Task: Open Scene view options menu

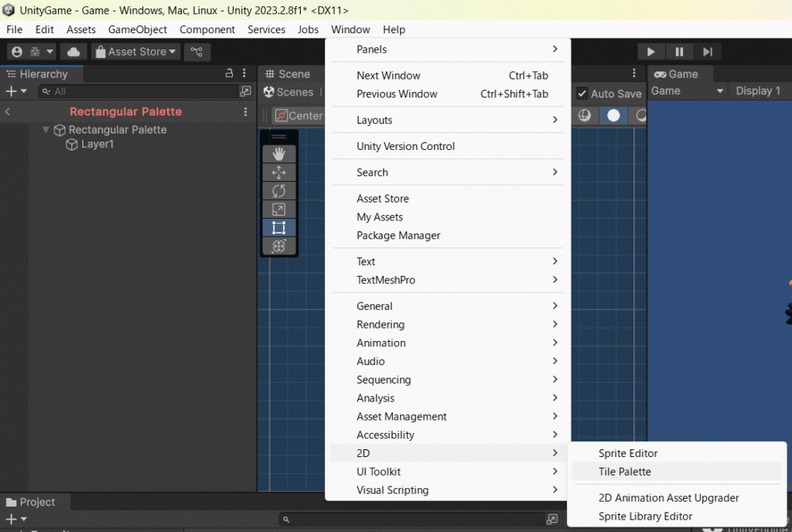Action: [634, 73]
